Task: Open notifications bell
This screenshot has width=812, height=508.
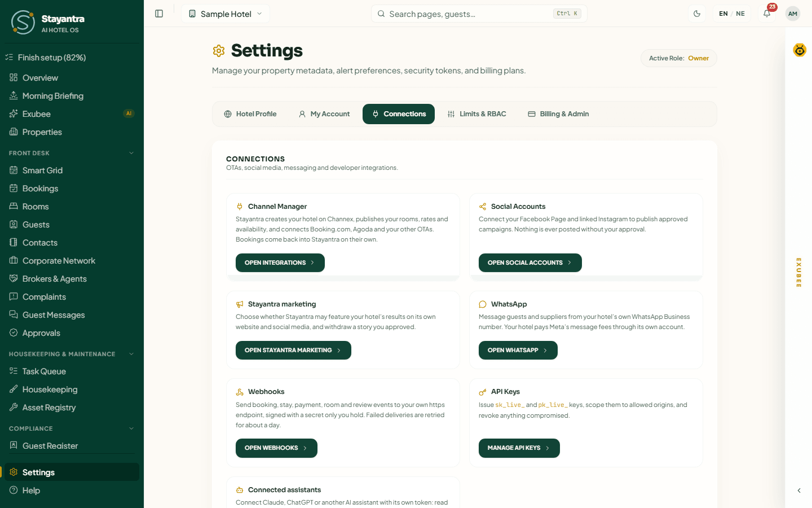Action: point(767,14)
